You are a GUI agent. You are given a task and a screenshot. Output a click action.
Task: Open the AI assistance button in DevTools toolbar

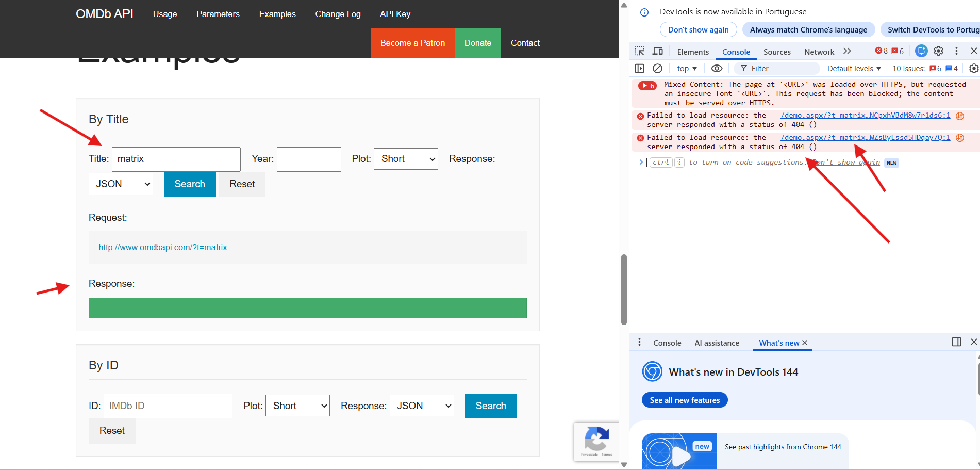[x=921, y=51]
